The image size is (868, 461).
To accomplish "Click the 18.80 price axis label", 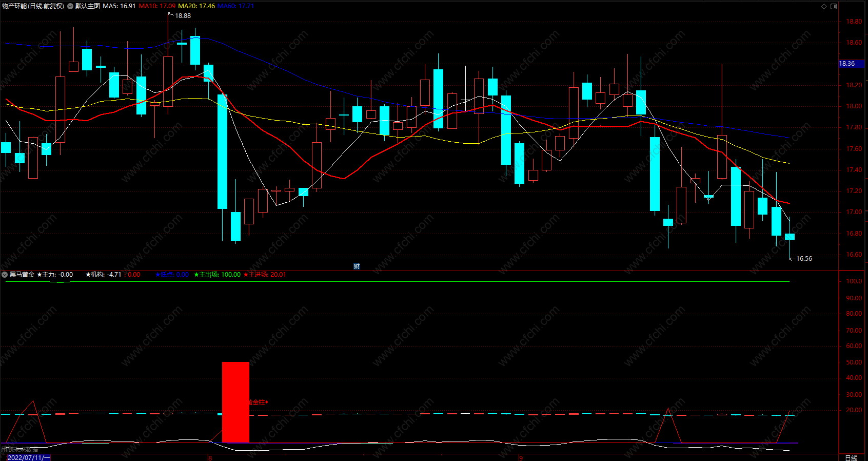I will (854, 22).
